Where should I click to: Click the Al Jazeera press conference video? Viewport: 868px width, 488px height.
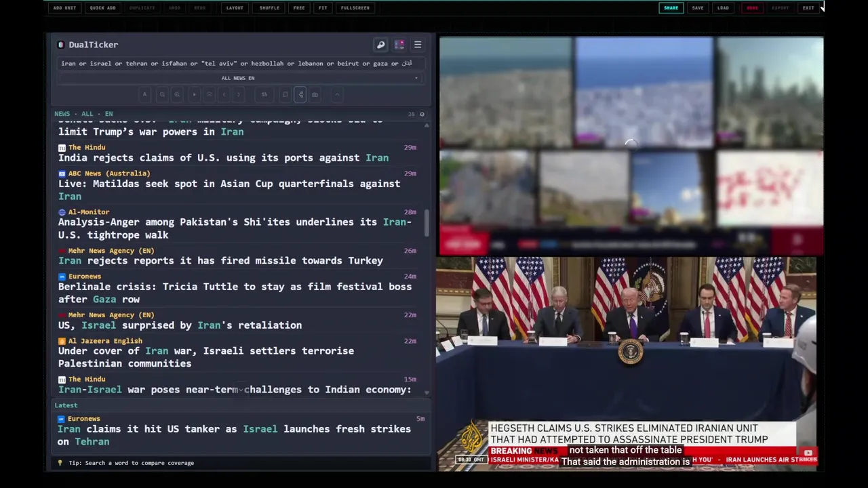(628, 363)
